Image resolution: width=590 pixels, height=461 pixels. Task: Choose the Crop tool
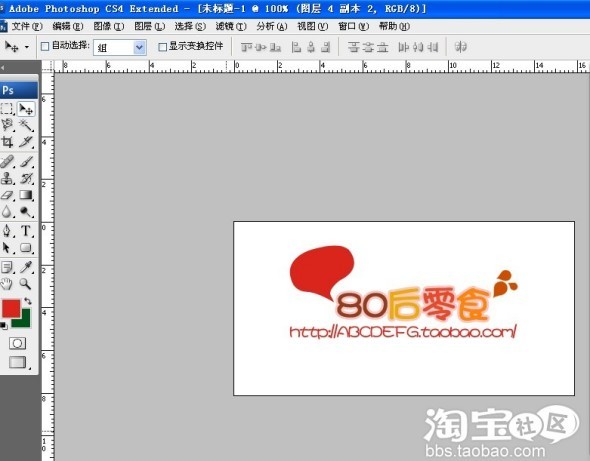[x=7, y=142]
